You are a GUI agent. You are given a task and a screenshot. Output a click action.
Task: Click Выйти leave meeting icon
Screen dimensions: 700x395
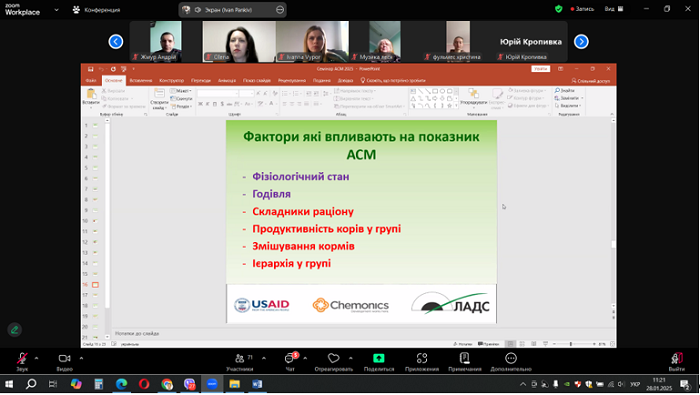(x=677, y=358)
